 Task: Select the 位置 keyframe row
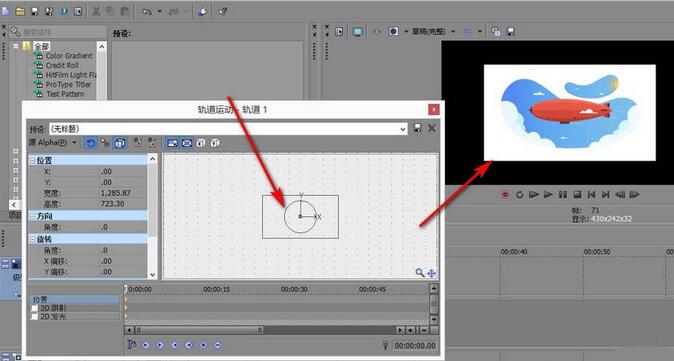pos(75,300)
